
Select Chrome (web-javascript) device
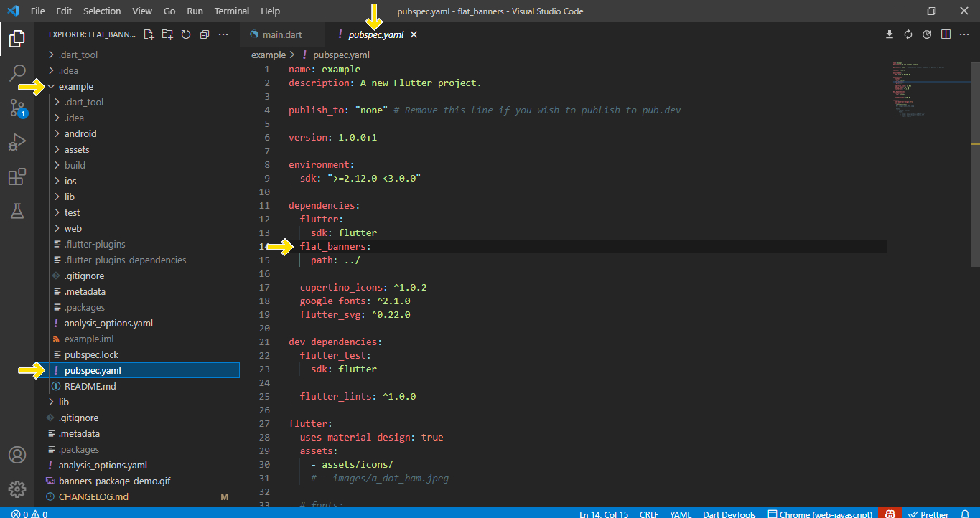pos(820,514)
